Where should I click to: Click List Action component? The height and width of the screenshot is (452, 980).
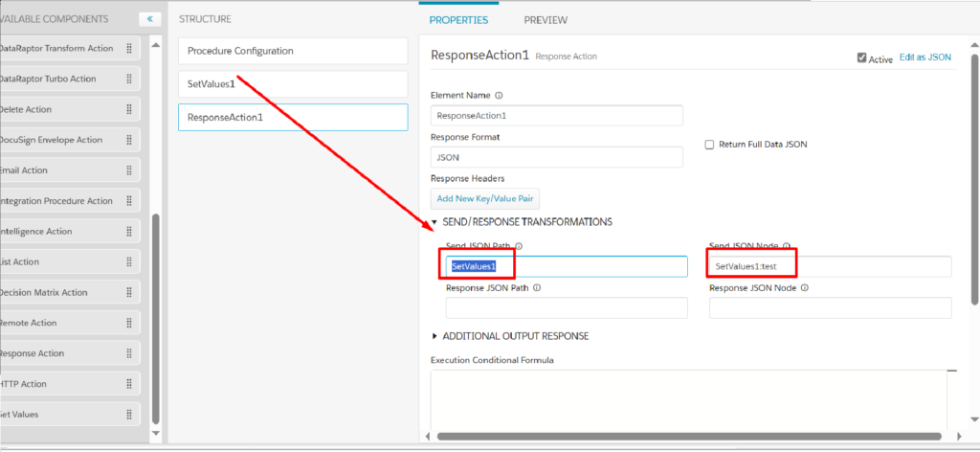click(70, 262)
